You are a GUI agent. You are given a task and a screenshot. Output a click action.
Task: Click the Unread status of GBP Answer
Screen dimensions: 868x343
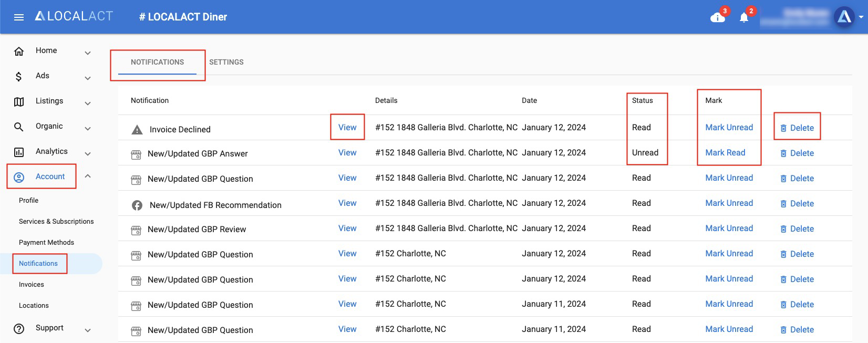pyautogui.click(x=645, y=152)
